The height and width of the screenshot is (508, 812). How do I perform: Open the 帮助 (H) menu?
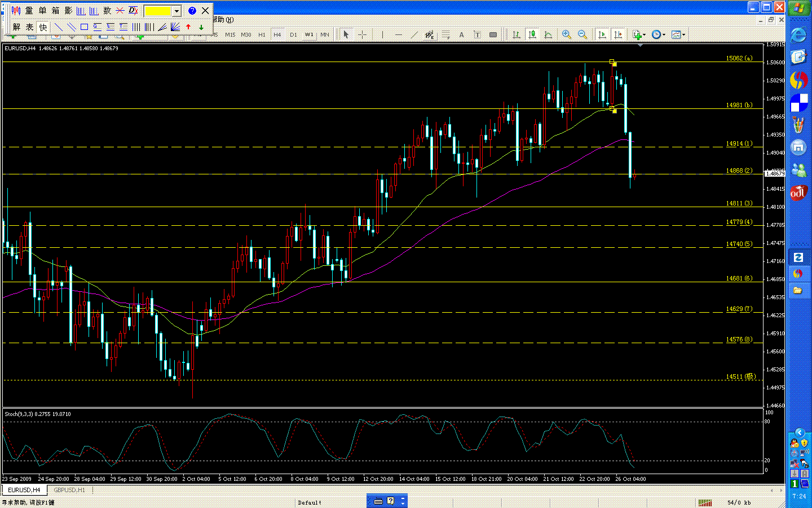coord(223,20)
